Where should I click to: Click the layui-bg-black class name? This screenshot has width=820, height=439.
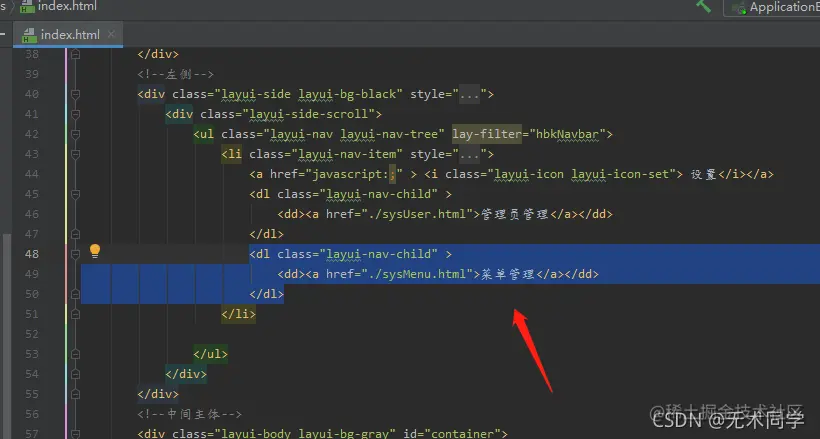pyautogui.click(x=347, y=95)
